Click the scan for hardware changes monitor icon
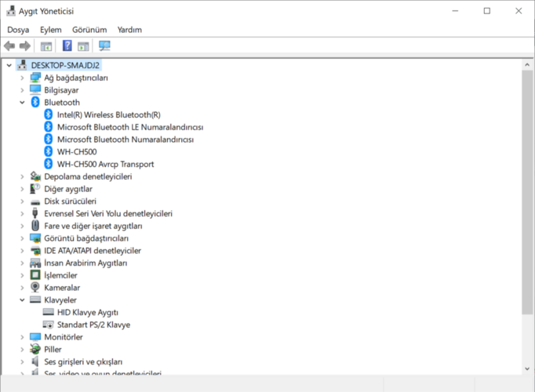Screen dimensions: 535x392 (x=104, y=45)
